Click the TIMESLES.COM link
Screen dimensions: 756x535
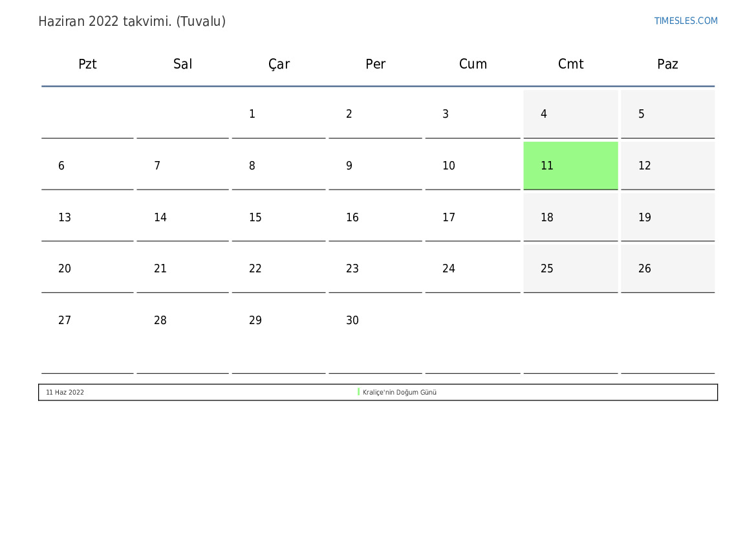click(x=686, y=21)
